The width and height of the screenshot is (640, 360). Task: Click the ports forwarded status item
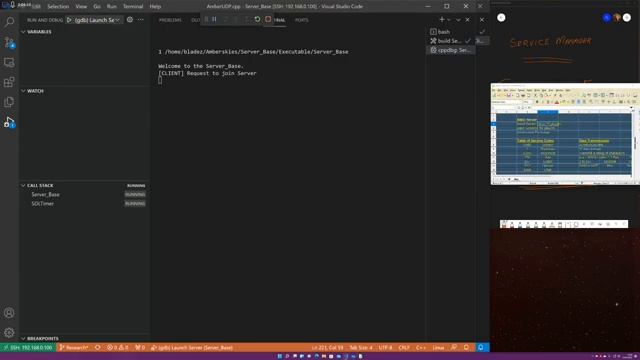pyautogui.click(x=140, y=348)
